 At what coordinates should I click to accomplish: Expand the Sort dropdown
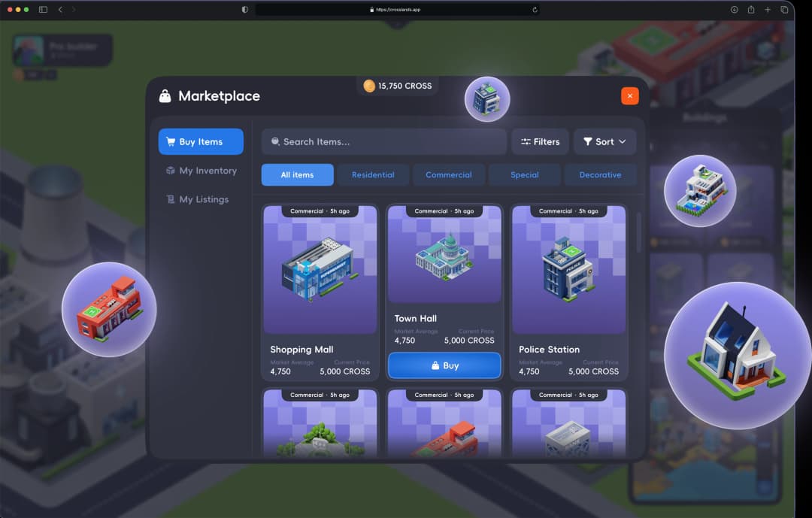point(604,141)
